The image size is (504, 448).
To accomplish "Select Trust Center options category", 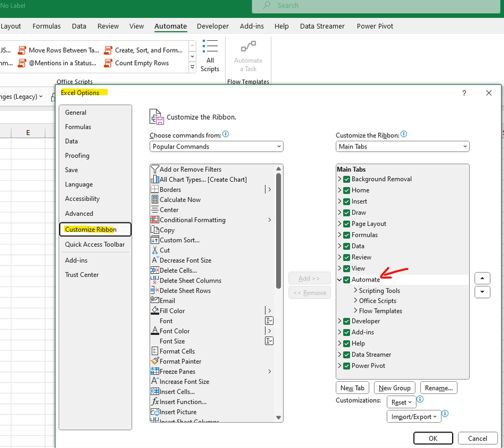I will click(95, 275).
